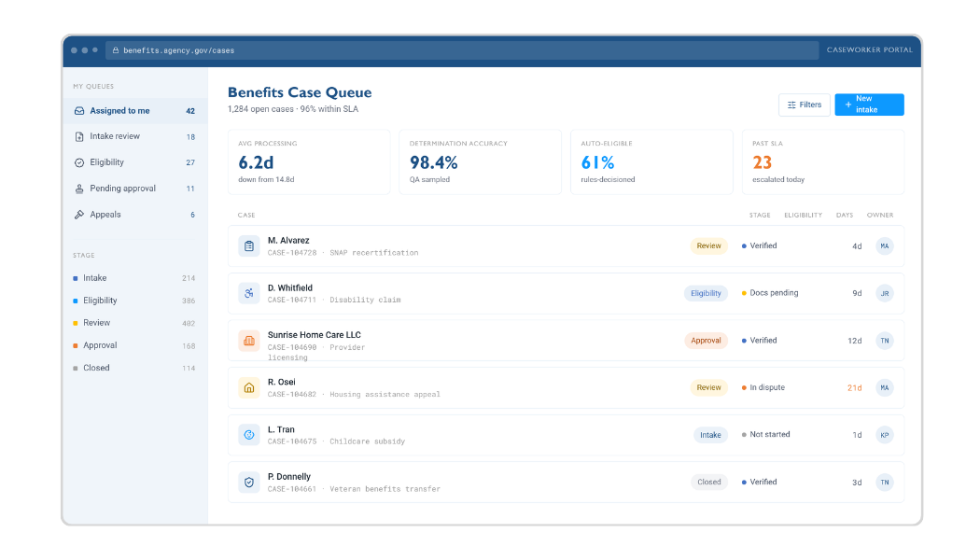Open the Appeals queue
Image resolution: width=980 pixels, height=560 pixels.
point(135,215)
